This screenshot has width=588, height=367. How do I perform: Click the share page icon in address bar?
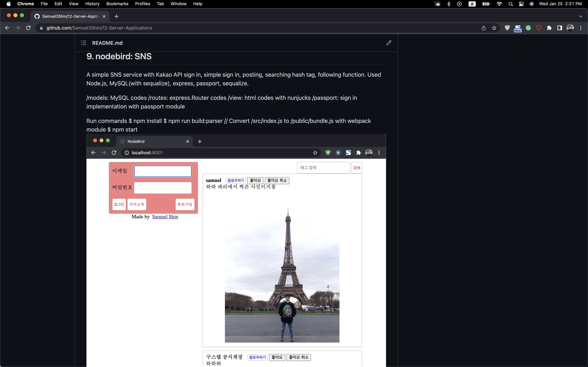[483, 28]
